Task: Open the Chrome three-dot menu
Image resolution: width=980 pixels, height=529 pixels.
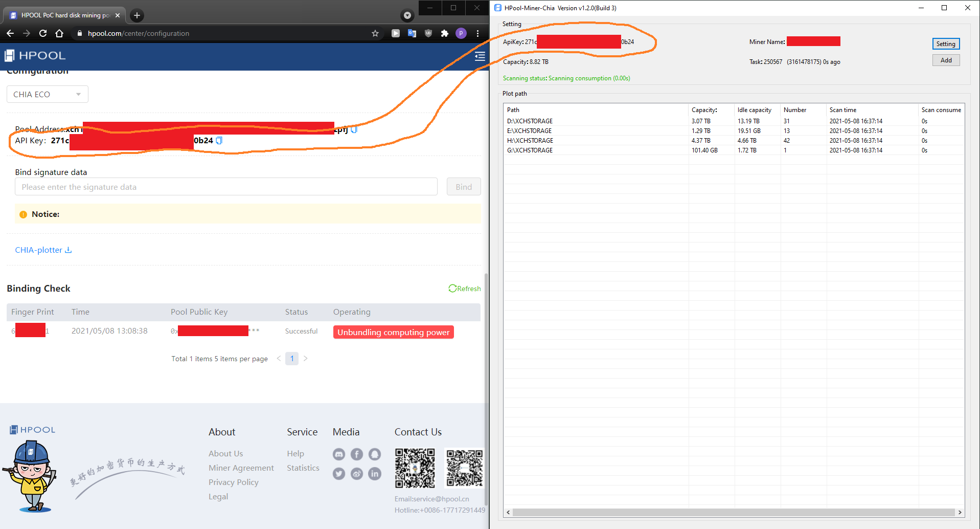Action: click(x=477, y=33)
